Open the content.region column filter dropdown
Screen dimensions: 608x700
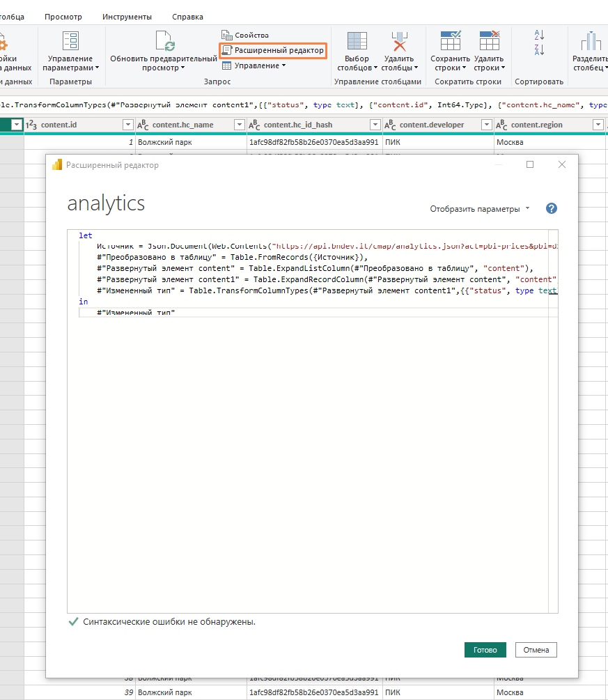pos(598,125)
